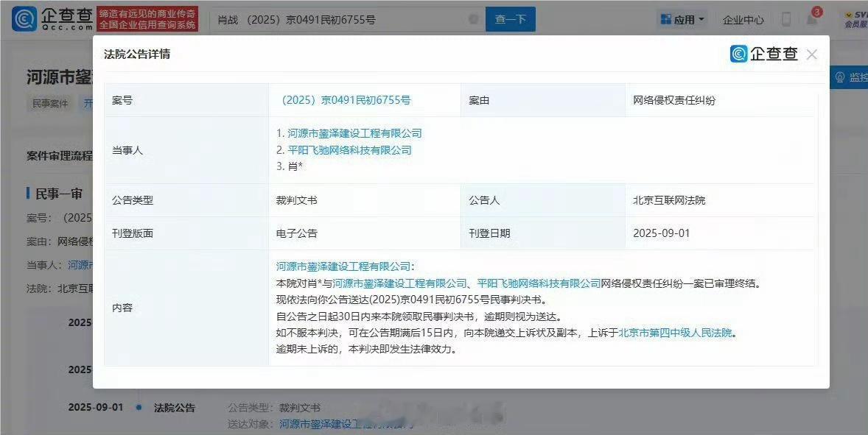Close the 法院公告详情 dialog

pos(811,54)
